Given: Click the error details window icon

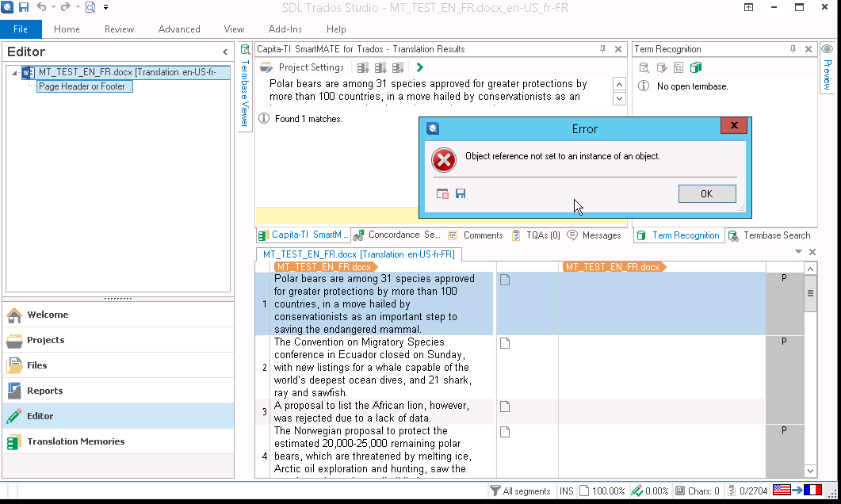Looking at the screenshot, I should click(443, 193).
